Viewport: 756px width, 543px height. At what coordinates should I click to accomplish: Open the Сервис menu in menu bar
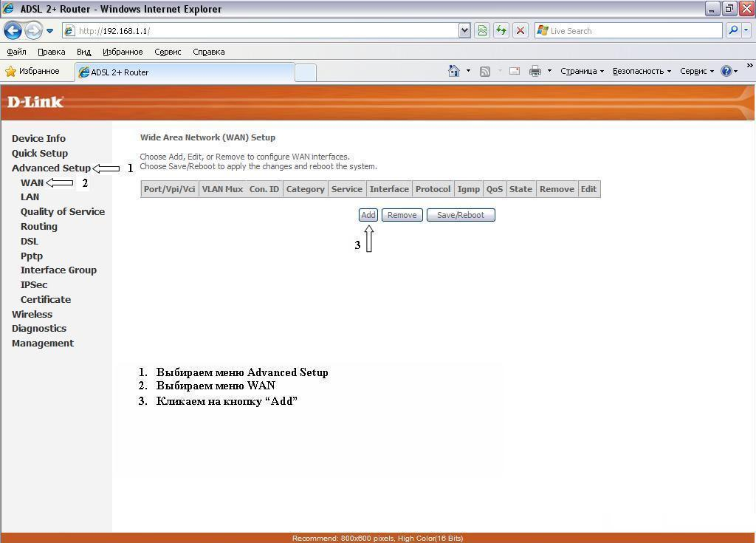tap(168, 52)
